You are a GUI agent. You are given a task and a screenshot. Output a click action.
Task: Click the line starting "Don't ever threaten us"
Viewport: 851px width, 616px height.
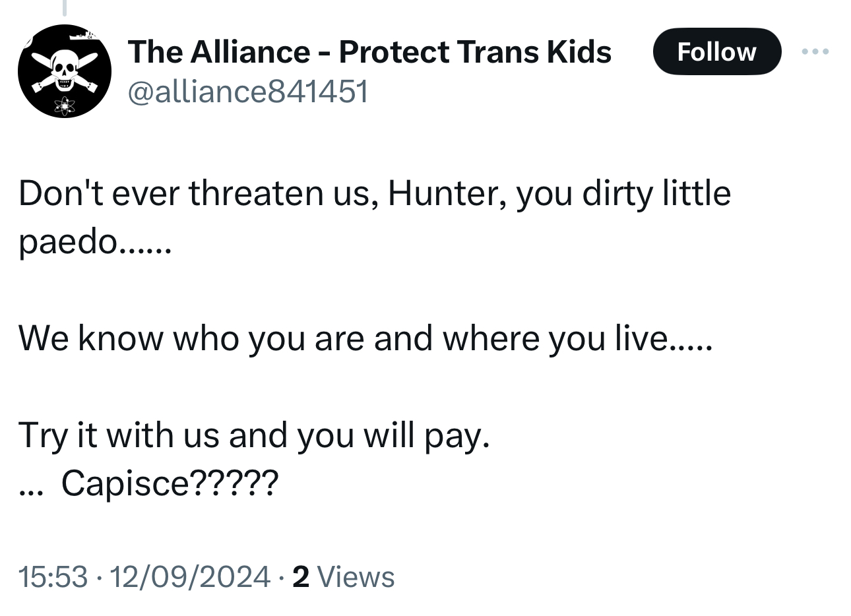(374, 193)
